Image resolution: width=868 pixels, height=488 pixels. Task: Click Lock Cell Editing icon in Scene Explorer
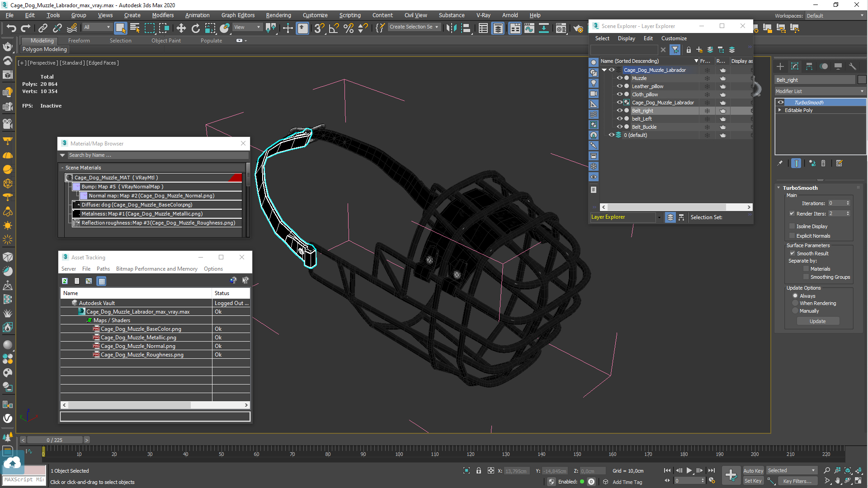689,50
